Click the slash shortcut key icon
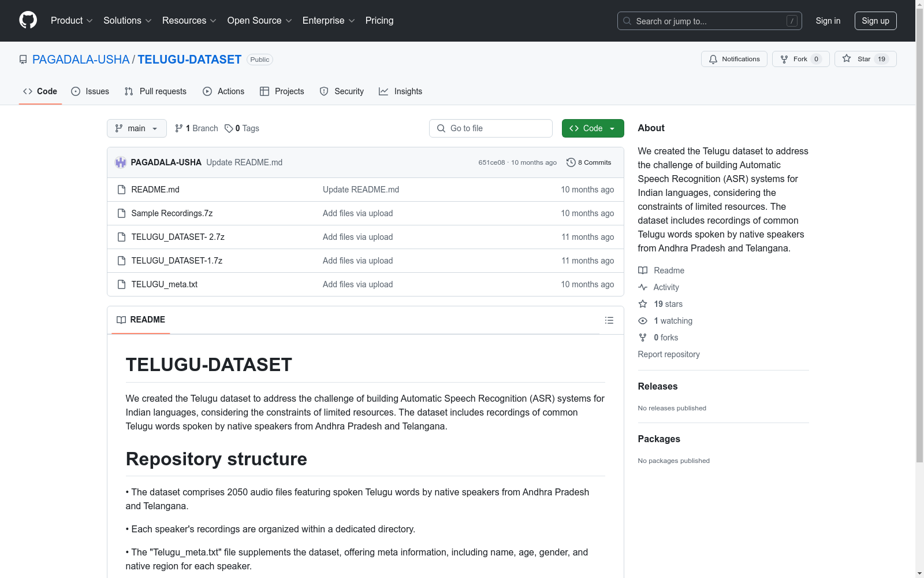924x578 pixels. 792,21
